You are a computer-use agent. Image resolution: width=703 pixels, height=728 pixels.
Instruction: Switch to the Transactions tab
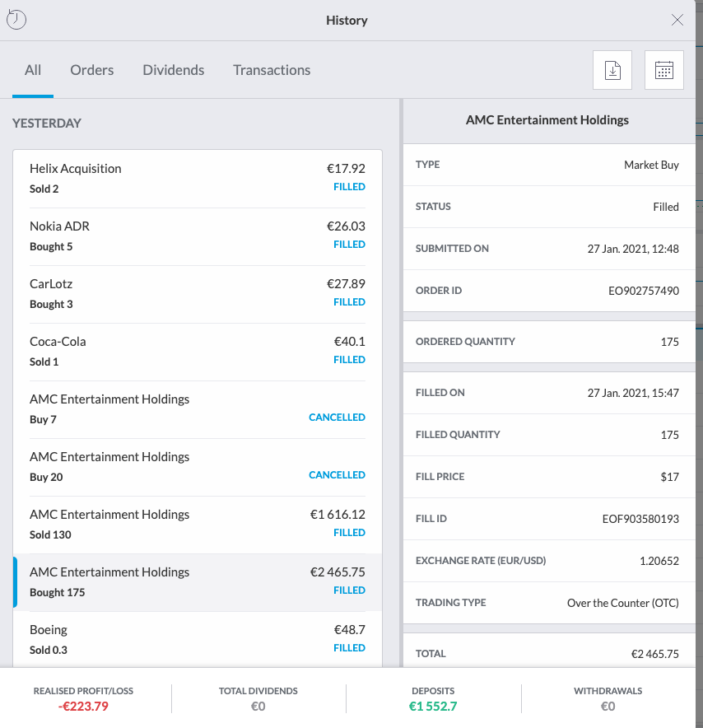tap(272, 70)
